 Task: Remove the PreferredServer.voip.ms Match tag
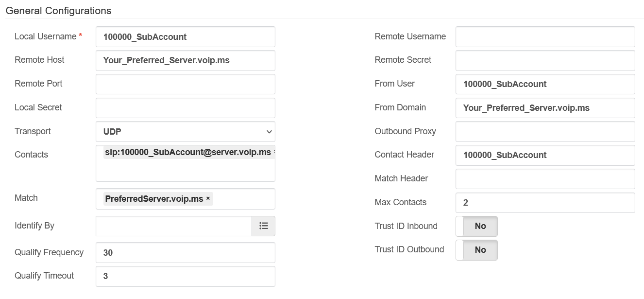[x=207, y=198]
